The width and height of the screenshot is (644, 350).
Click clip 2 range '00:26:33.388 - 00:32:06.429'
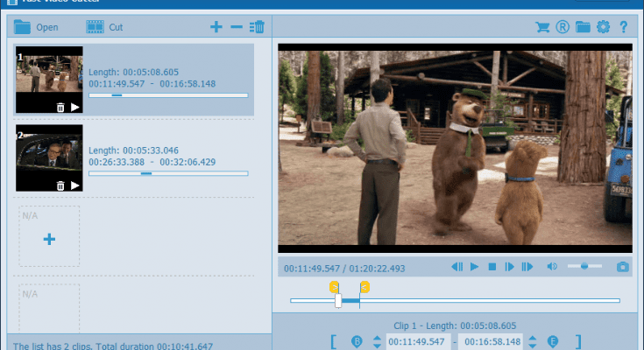[152, 162]
